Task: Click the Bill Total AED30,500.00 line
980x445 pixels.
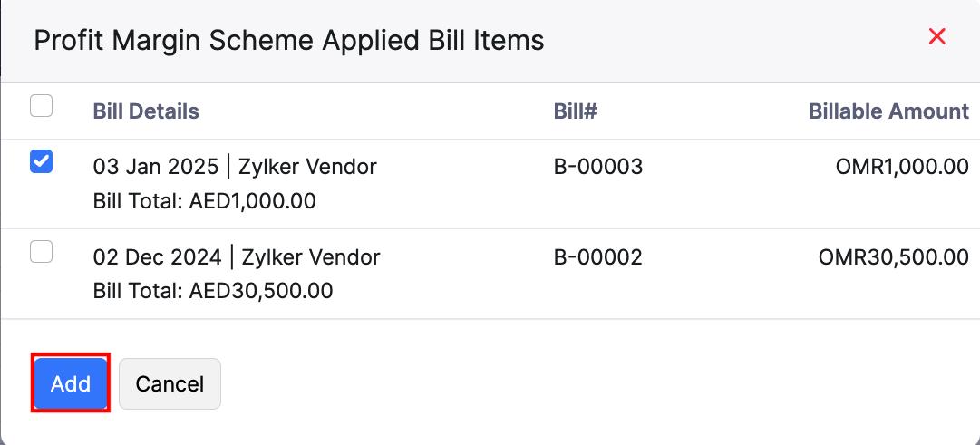Action: (x=212, y=291)
